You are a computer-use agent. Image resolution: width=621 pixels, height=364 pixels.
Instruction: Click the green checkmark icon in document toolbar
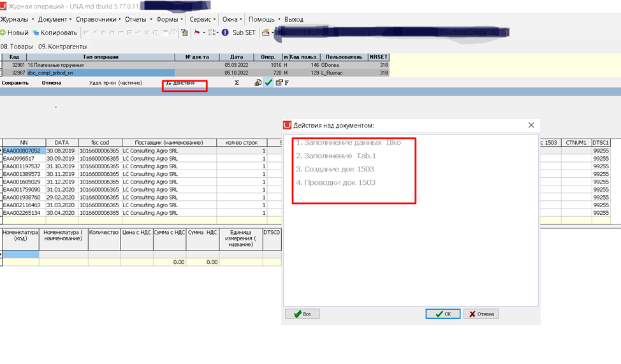268,82
